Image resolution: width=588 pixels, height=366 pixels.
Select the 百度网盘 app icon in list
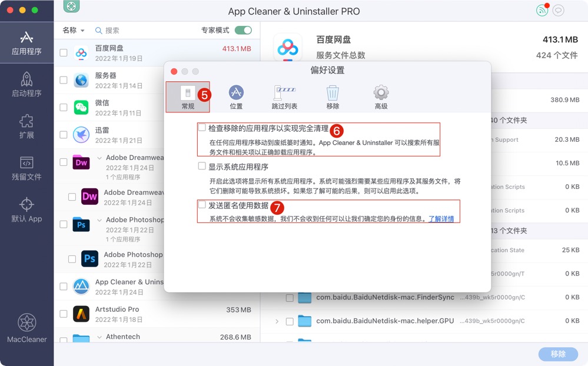(81, 53)
